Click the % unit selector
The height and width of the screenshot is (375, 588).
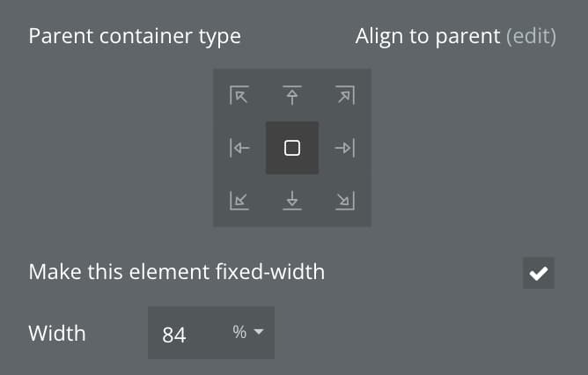click(248, 332)
